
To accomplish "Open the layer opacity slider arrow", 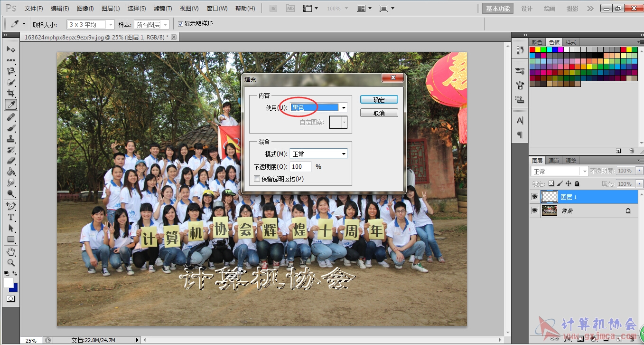I will [x=639, y=171].
